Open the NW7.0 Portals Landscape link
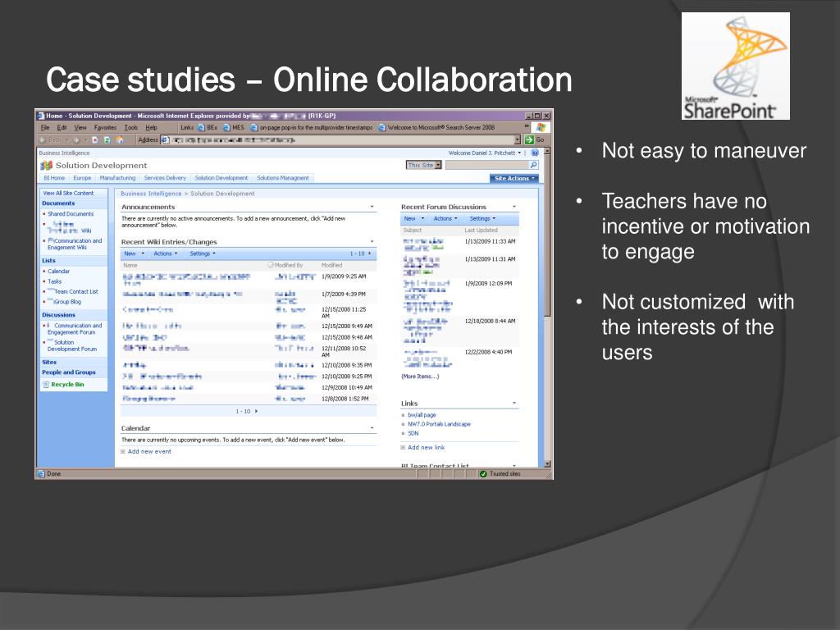 click(440, 424)
